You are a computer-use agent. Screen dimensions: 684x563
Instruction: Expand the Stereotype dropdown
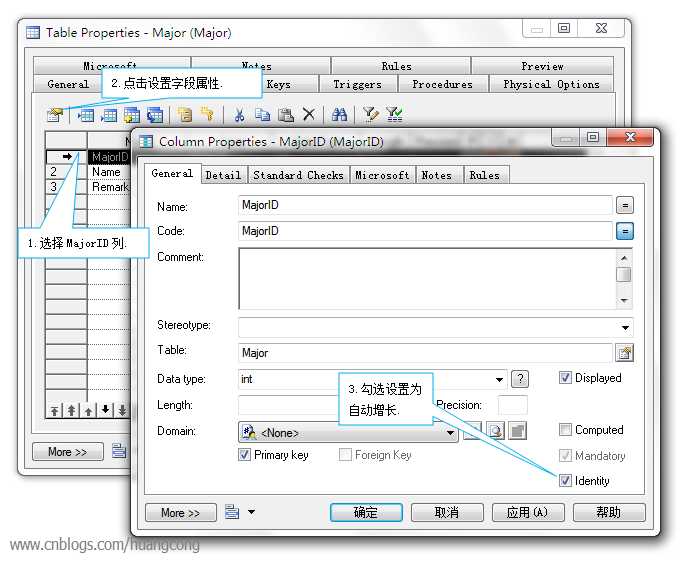click(625, 328)
